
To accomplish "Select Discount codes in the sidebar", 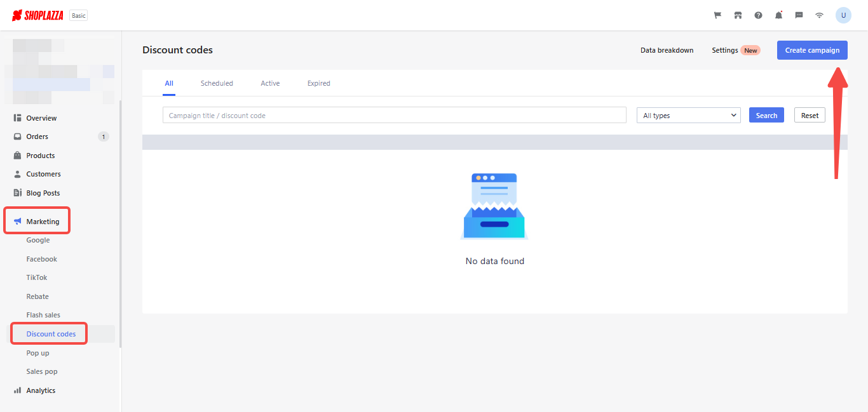I will (x=51, y=334).
